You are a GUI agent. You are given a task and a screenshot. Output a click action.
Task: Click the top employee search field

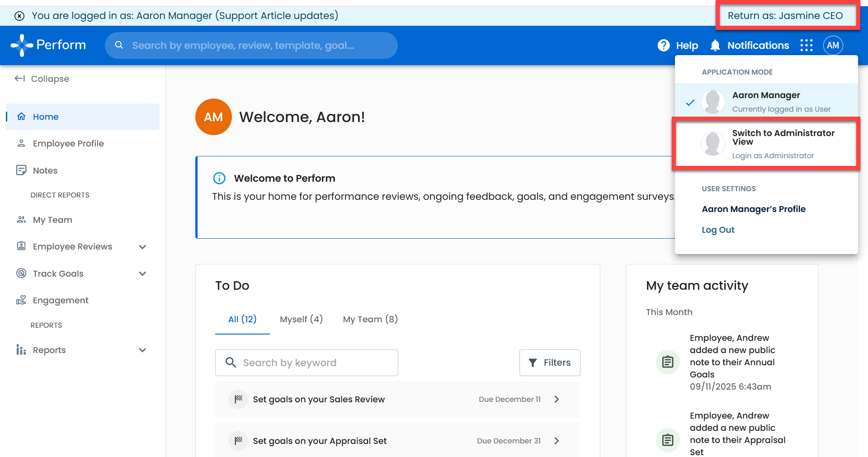pos(251,45)
